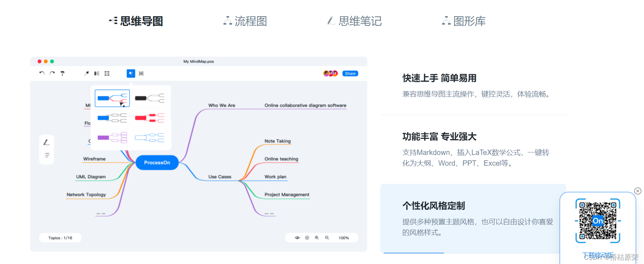
Task: Click the undo arrow icon
Action: (x=42, y=73)
